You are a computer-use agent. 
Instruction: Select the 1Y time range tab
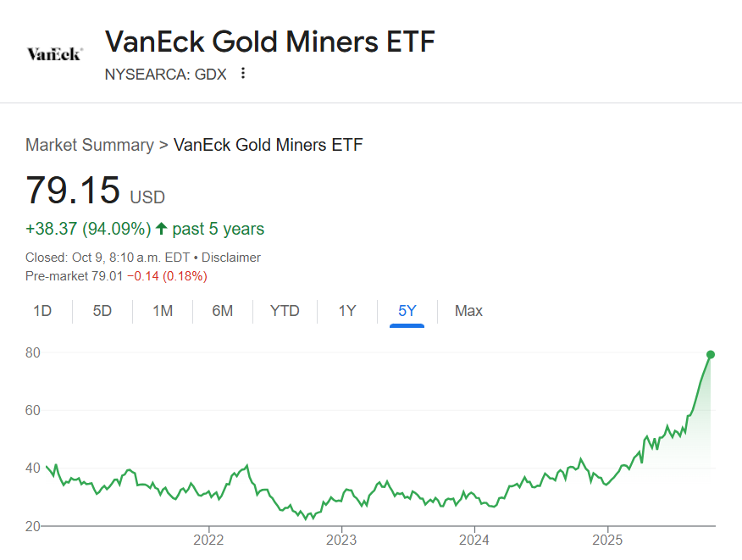pyautogui.click(x=347, y=311)
